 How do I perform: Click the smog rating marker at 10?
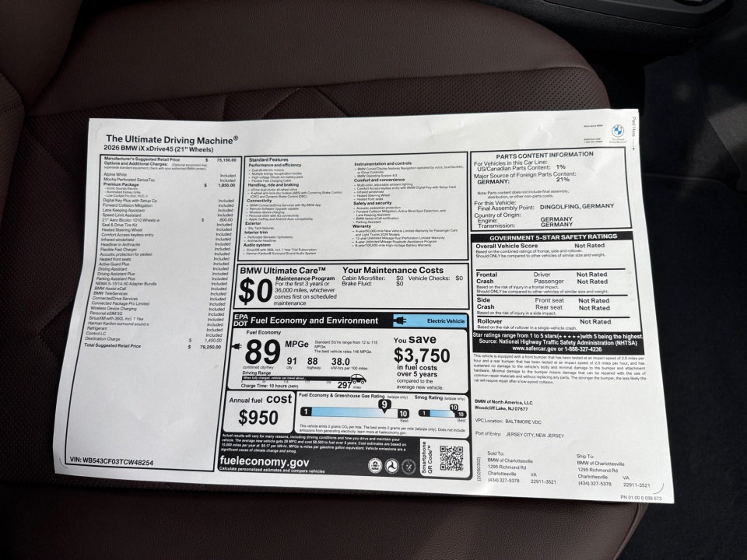[454, 407]
